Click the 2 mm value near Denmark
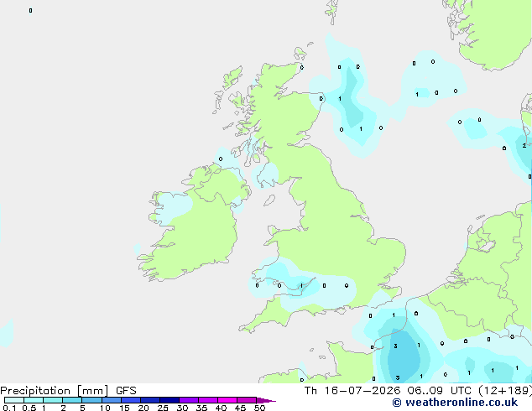 tap(524, 145)
